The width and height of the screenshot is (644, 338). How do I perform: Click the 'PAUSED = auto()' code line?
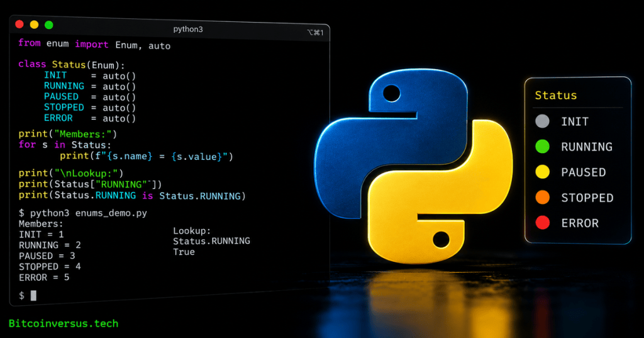coord(90,97)
